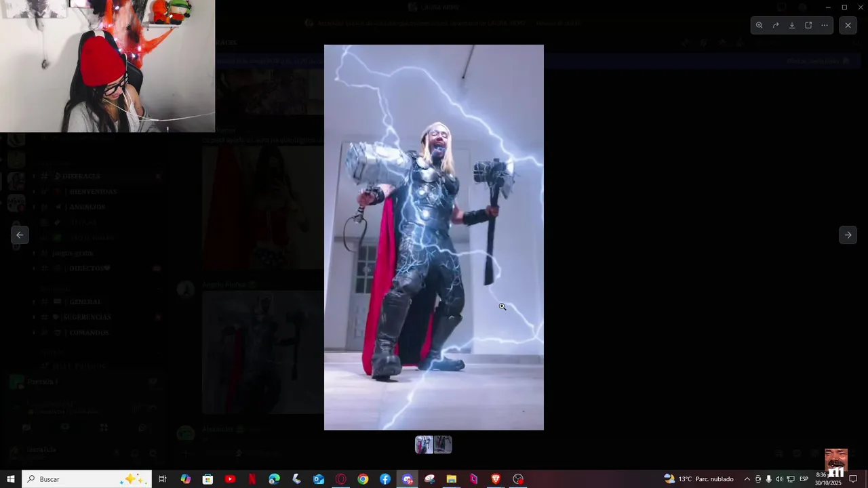Open the Windows Start menu
The width and height of the screenshot is (868, 488).
point(10,479)
